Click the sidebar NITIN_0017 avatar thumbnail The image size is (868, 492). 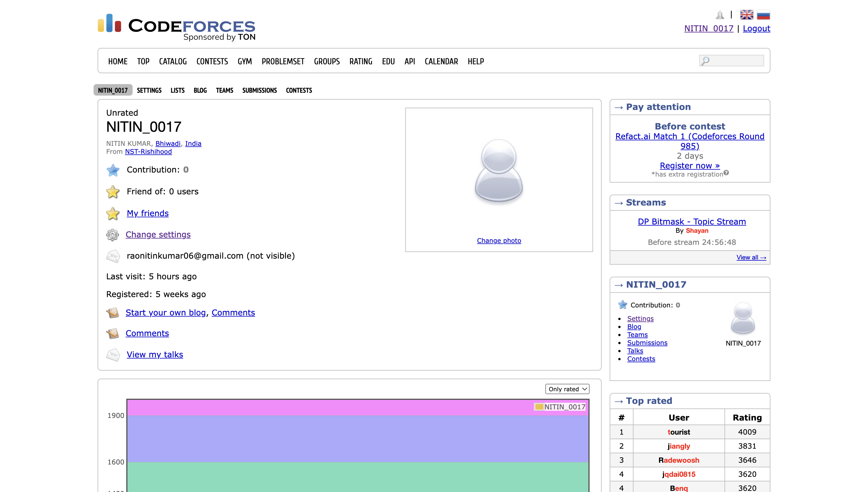point(743,319)
